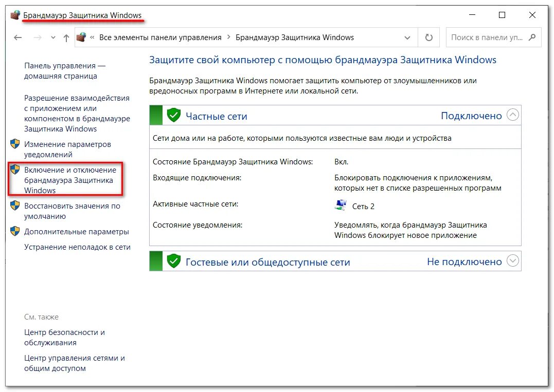Open 'Разрешение взаимодействия с приложением' link
554x392 pixels.
pyautogui.click(x=77, y=113)
